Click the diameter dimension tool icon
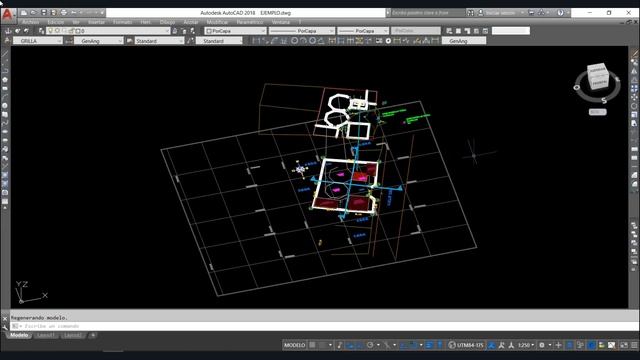Viewport: 640px width, 360px height. click(313, 41)
